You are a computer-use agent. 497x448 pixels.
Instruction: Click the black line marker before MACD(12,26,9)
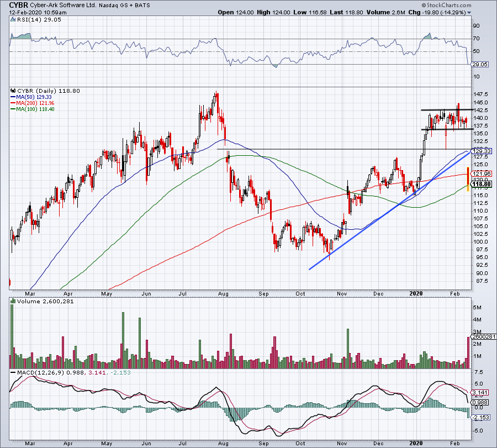click(13, 372)
